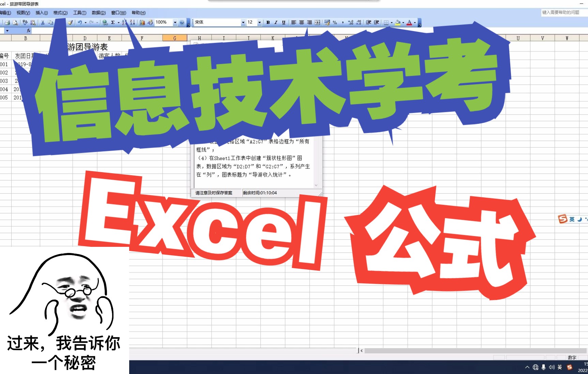Expand the Undo history arrow
Image resolution: width=588 pixels, height=374 pixels.
click(x=86, y=23)
